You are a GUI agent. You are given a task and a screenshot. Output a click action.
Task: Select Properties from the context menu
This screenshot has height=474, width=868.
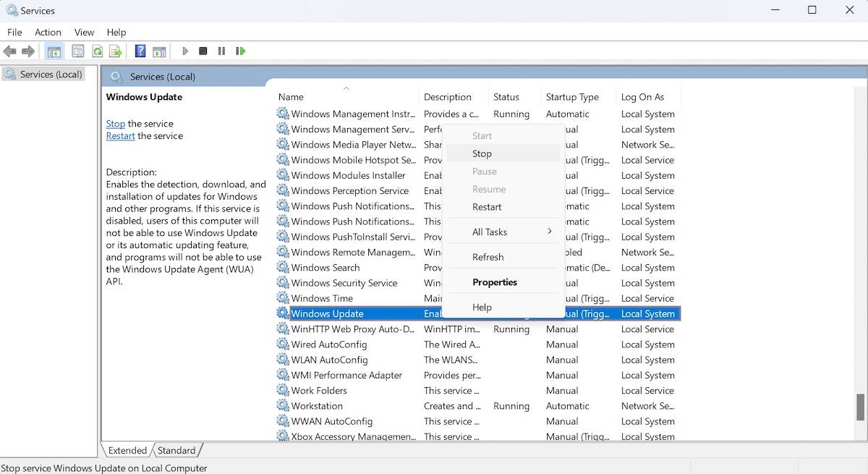click(x=494, y=282)
